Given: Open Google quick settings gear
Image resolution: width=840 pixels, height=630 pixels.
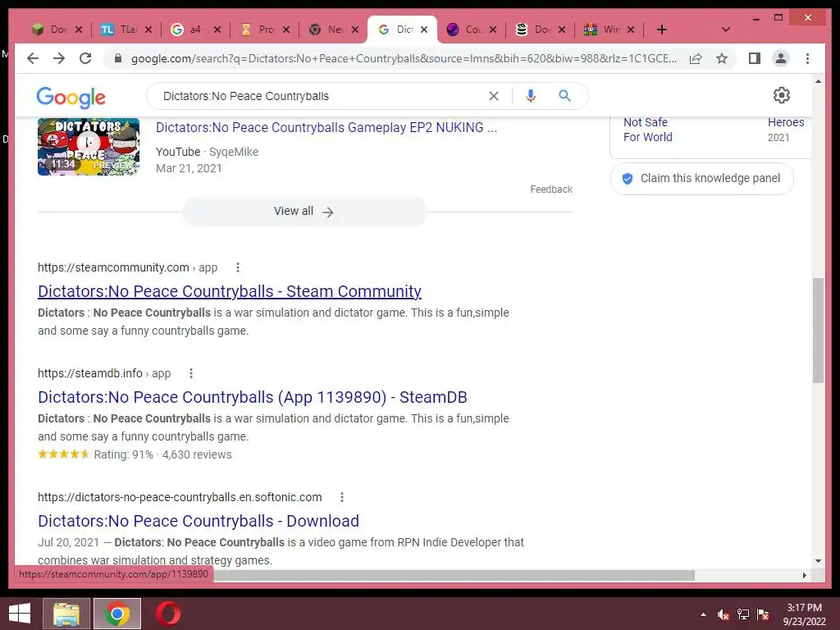Looking at the screenshot, I should click(781, 95).
